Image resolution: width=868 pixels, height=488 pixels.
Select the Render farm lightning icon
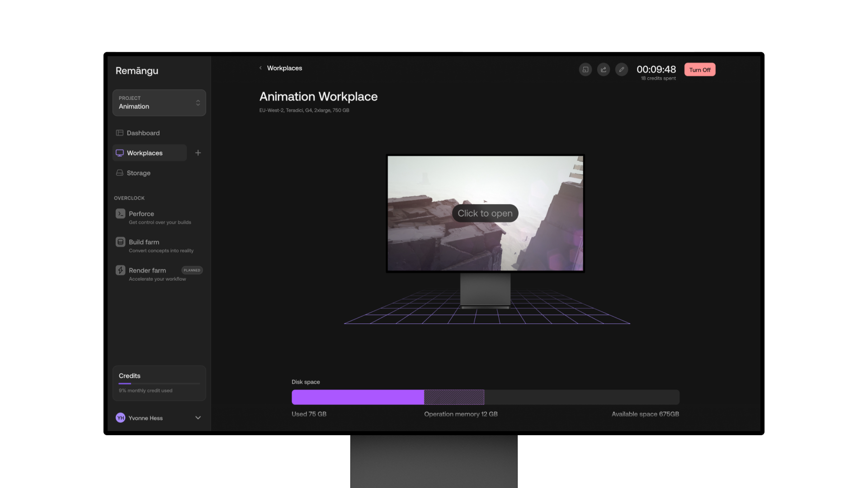point(120,270)
